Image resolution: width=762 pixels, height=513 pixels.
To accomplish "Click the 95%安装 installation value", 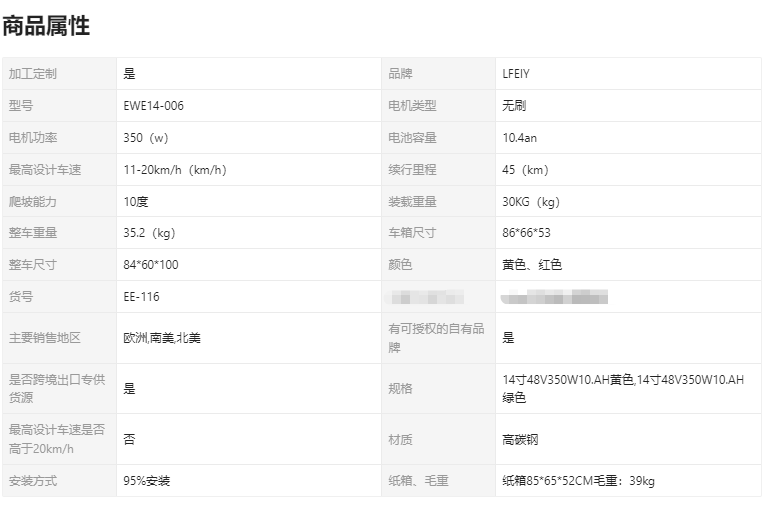I will (147, 481).
